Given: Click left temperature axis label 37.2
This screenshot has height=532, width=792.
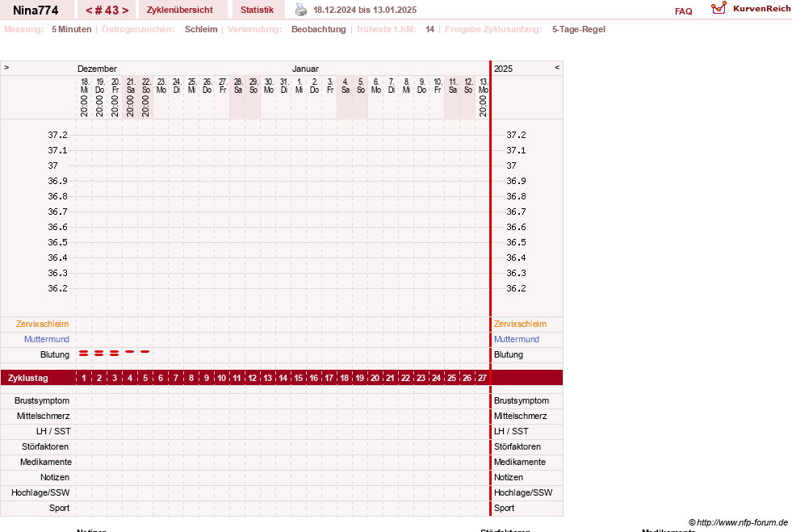Looking at the screenshot, I should pos(57,135).
